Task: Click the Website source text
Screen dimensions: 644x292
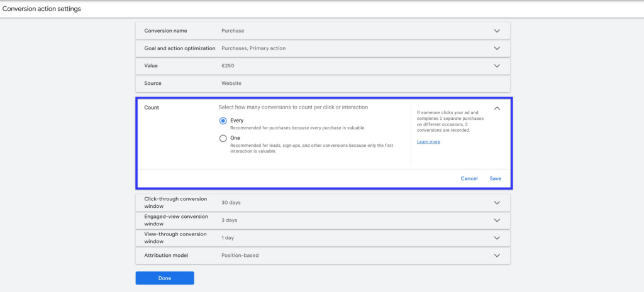Action: coord(231,84)
